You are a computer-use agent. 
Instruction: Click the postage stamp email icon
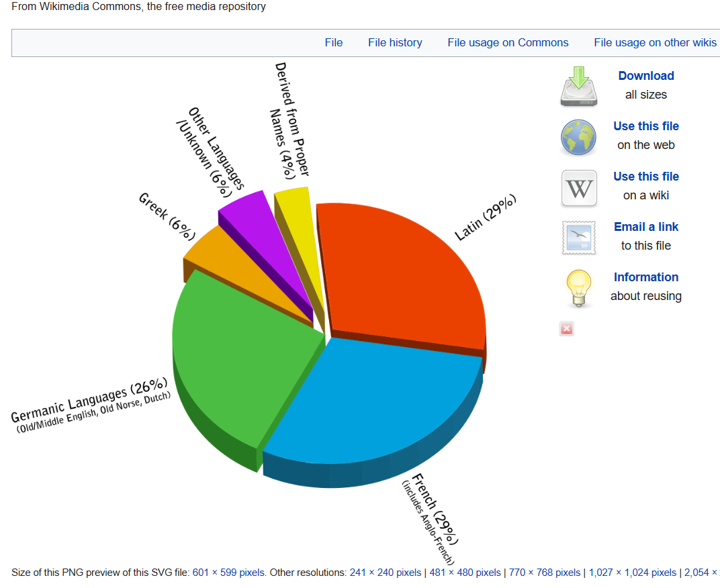578,238
